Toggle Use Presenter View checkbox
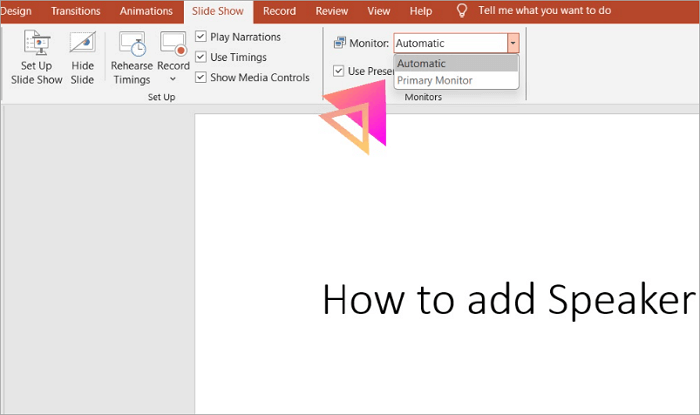The width and height of the screenshot is (700, 415). pyautogui.click(x=338, y=71)
